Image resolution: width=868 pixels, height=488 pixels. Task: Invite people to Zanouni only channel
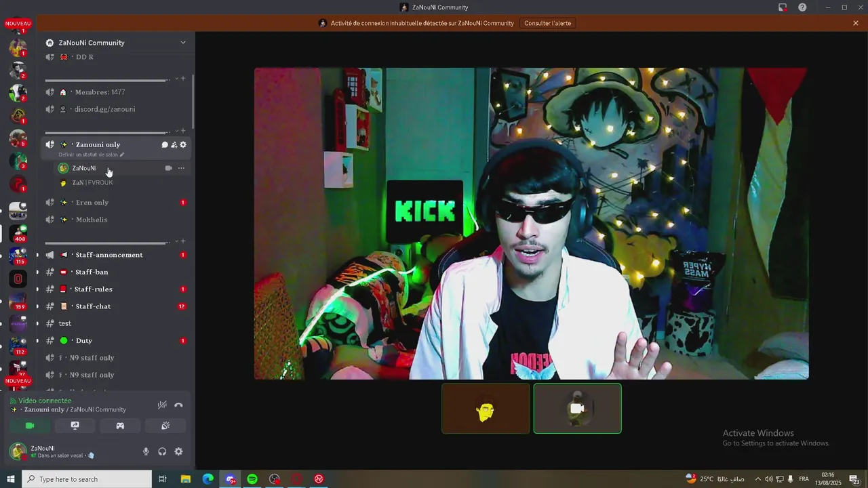tap(174, 144)
